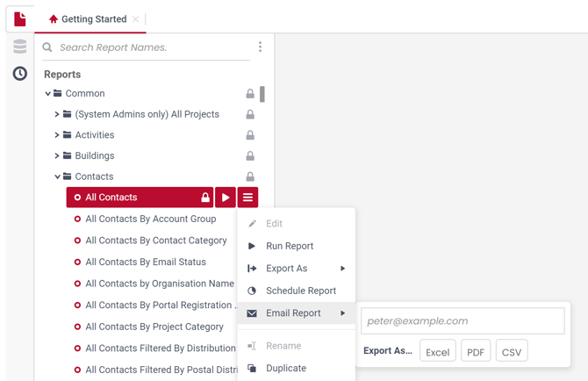588x381 pixels.
Task: Click the PDF export button
Action: click(x=476, y=351)
